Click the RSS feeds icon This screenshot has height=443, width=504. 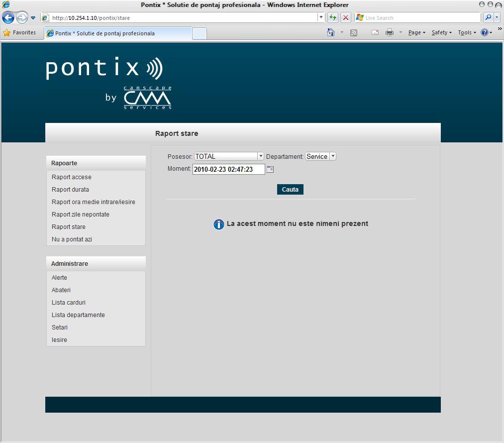[354, 32]
